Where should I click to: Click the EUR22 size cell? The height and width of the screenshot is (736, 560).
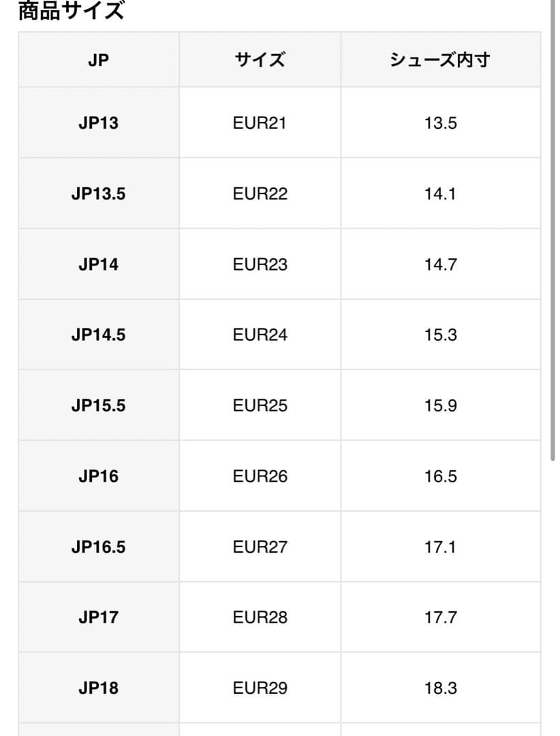click(x=260, y=194)
